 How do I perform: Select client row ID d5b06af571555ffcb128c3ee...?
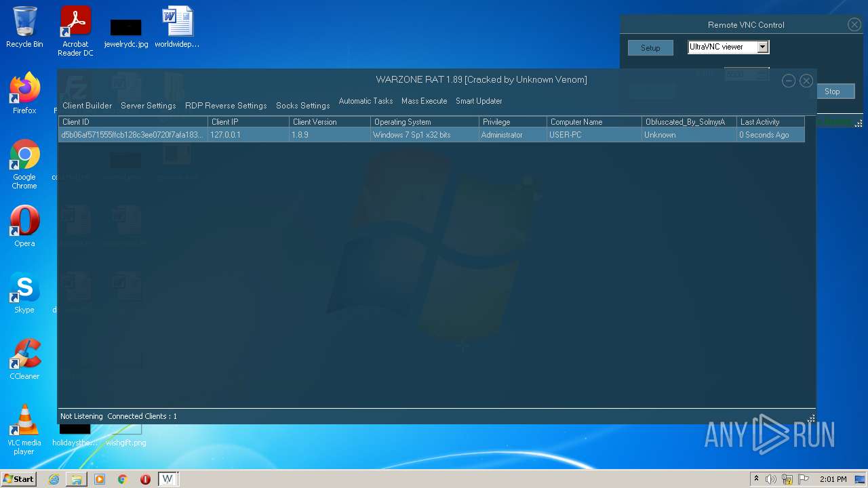pyautogui.click(x=133, y=135)
